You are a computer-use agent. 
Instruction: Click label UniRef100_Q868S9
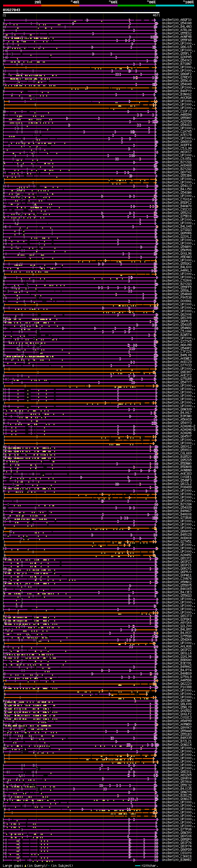click(177, 142)
